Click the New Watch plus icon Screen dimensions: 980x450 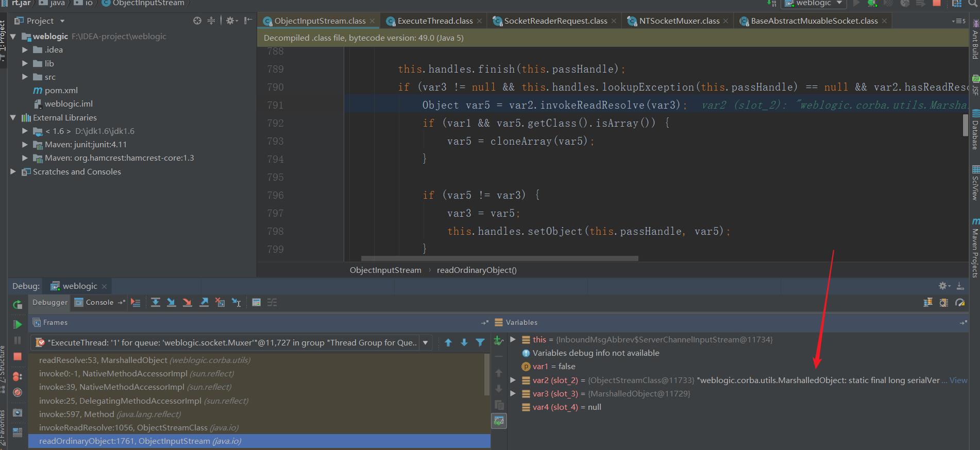499,340
